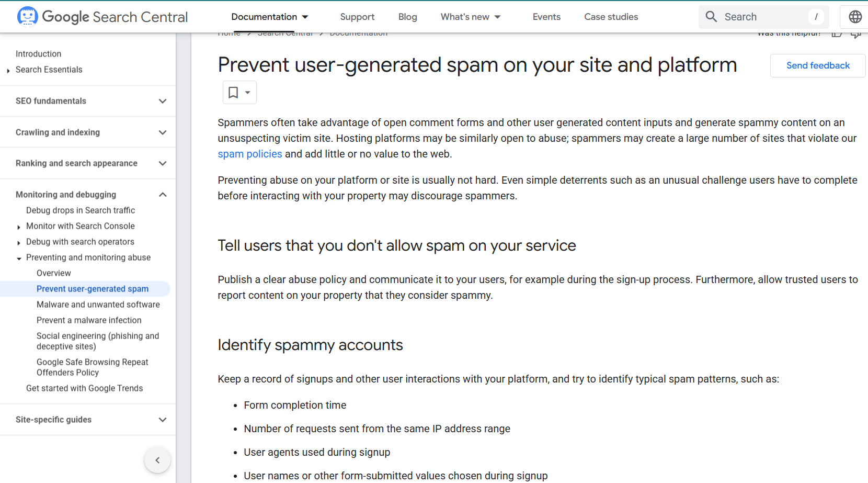Focus the Search input field
This screenshot has height=483, width=868.
tap(763, 17)
